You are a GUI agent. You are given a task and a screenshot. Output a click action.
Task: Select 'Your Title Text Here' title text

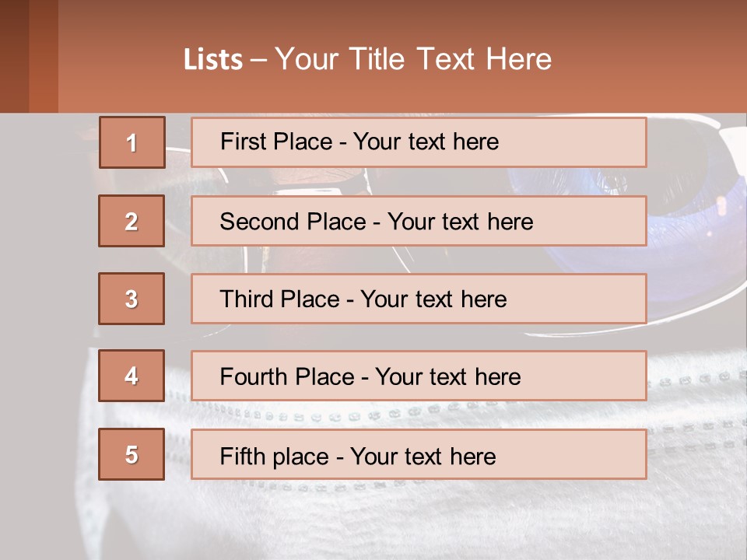coord(413,60)
